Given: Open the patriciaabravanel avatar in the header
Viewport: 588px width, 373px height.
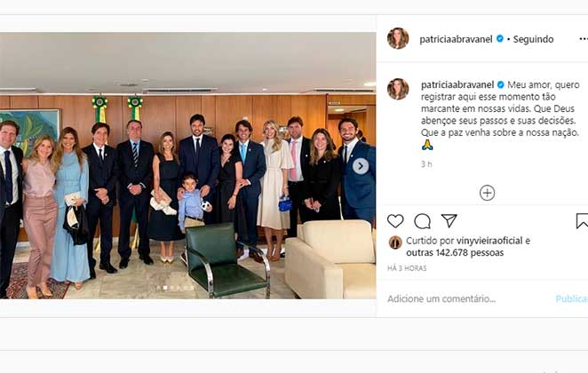Looking at the screenshot, I should tap(398, 39).
